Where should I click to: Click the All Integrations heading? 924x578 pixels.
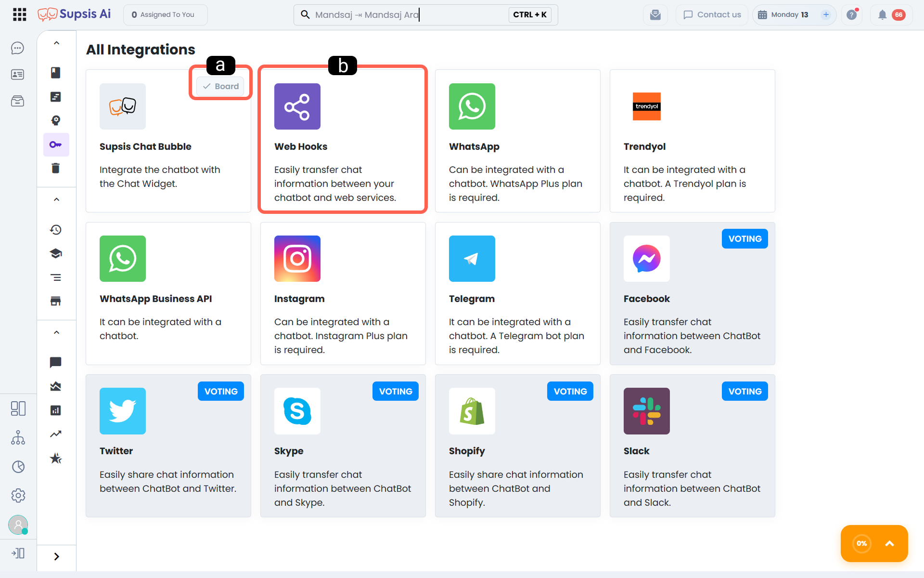coord(141,50)
